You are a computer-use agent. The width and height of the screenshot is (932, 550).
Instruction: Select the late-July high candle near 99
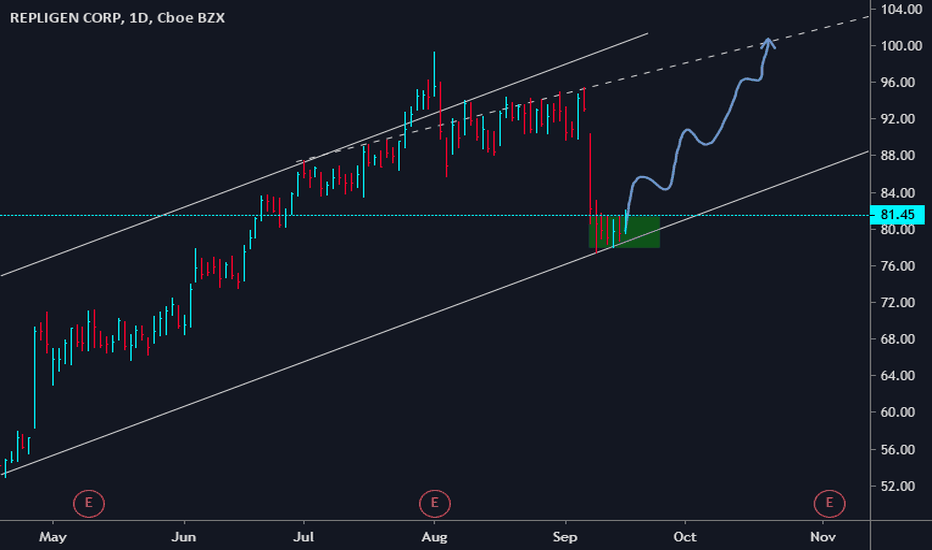434,74
